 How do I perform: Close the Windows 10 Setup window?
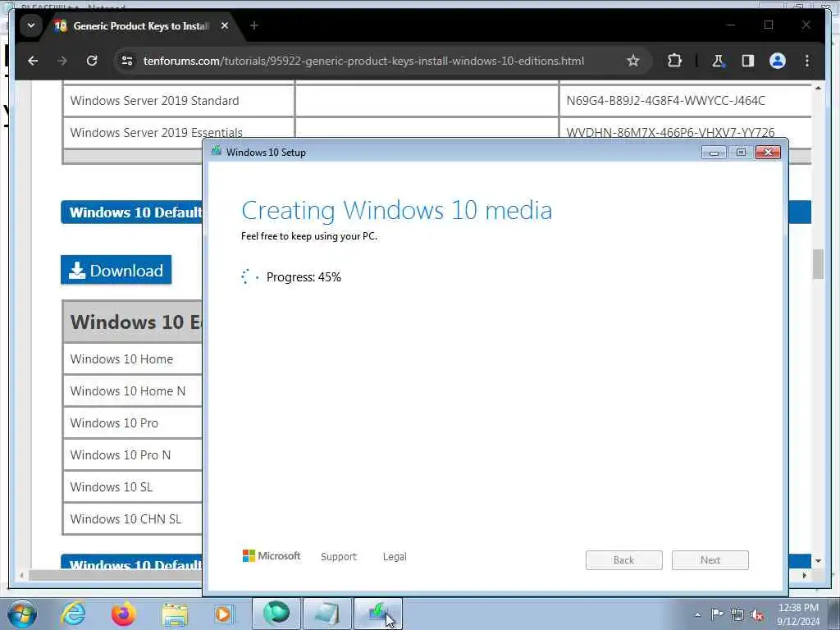768,153
